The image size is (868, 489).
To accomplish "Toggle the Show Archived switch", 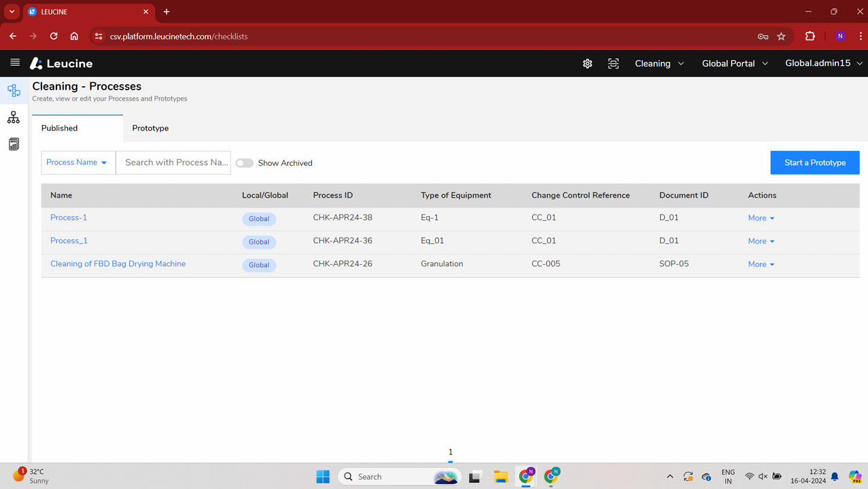I will (x=244, y=163).
